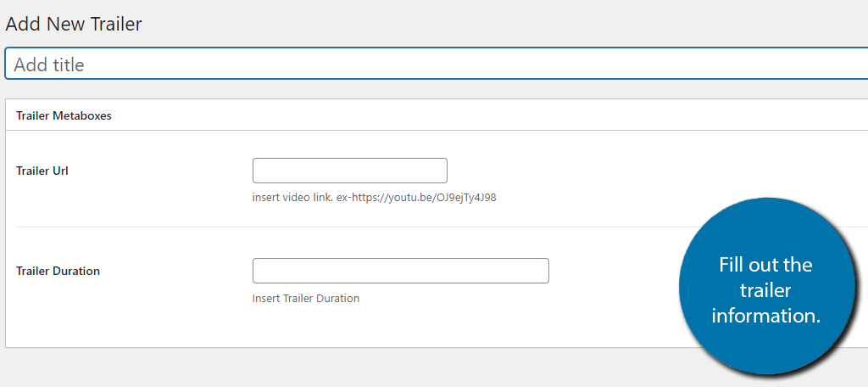The height and width of the screenshot is (387, 868).
Task: Click the word 'Duration' in the hint text
Action: pos(338,298)
